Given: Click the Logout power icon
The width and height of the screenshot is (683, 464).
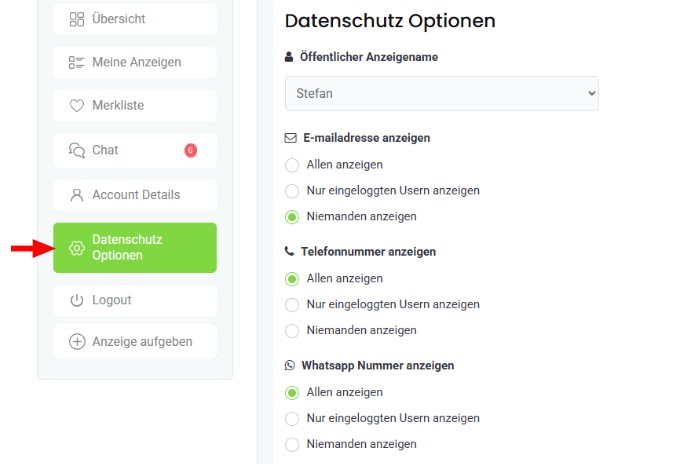Looking at the screenshot, I should (77, 300).
